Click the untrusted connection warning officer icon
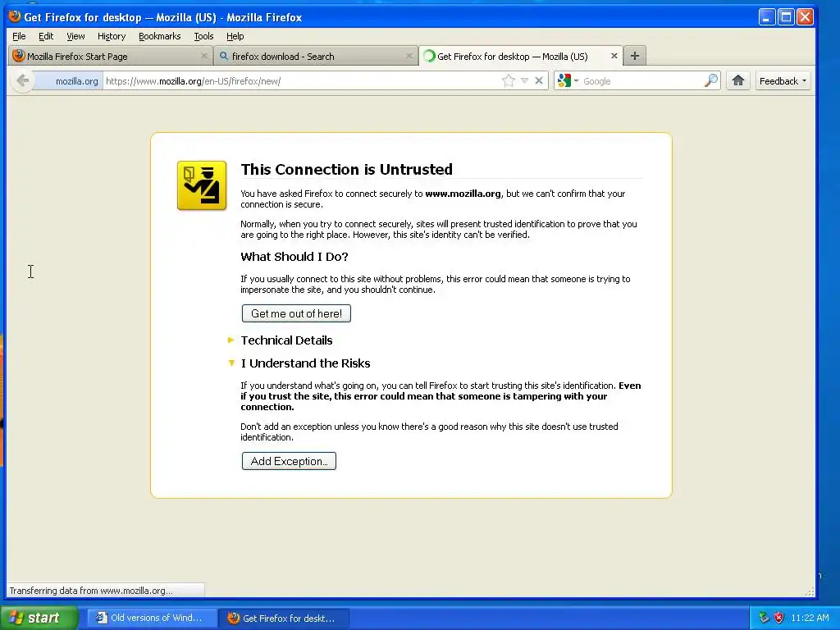 [x=202, y=185]
